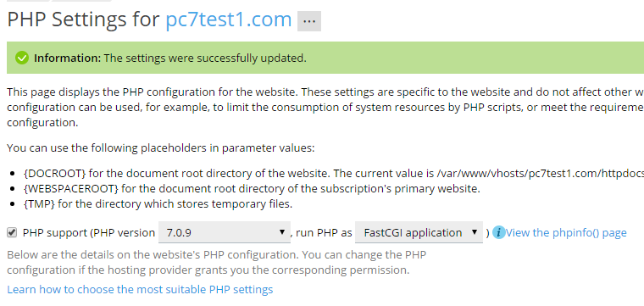
Task: Click the arrow on the FastCGI application selector
Action: pyautogui.click(x=475, y=232)
